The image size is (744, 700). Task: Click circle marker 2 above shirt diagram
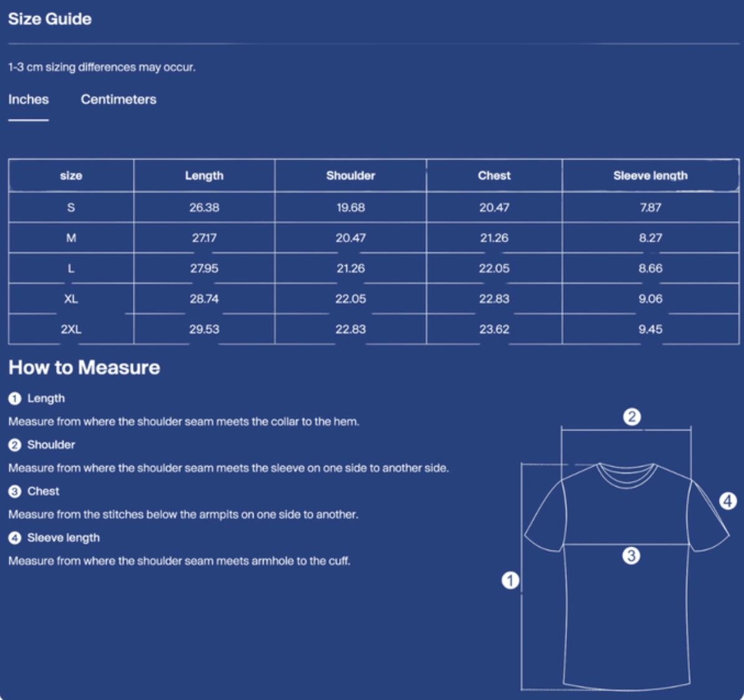632,417
